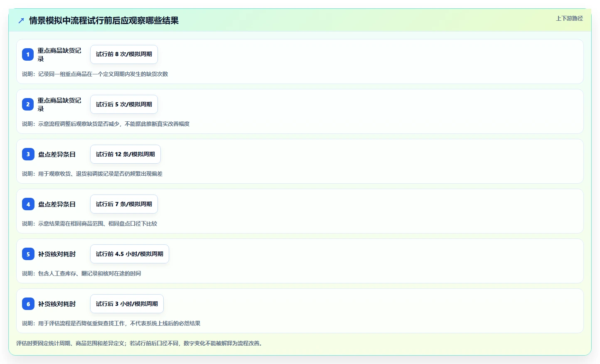Click 补货核对耗时 label in item 6
This screenshot has width=600, height=364.
tap(57, 304)
